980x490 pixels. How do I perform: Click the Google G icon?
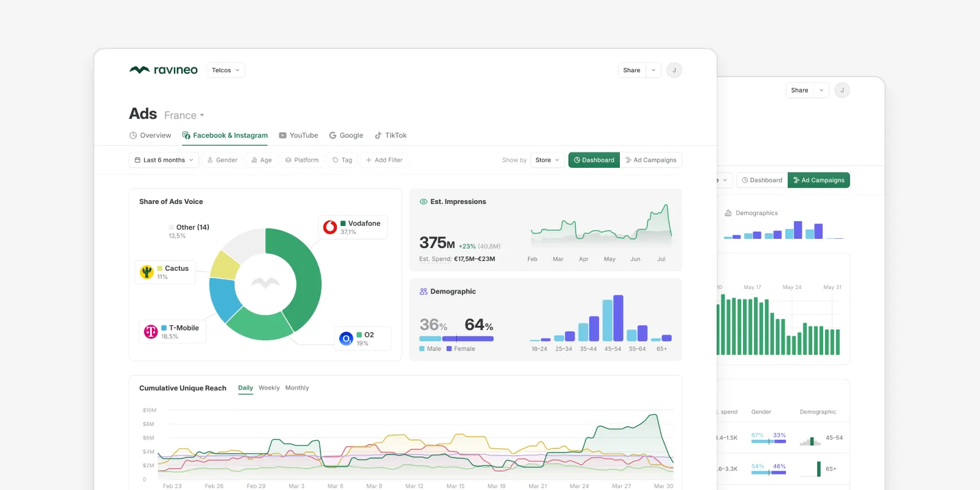point(333,135)
